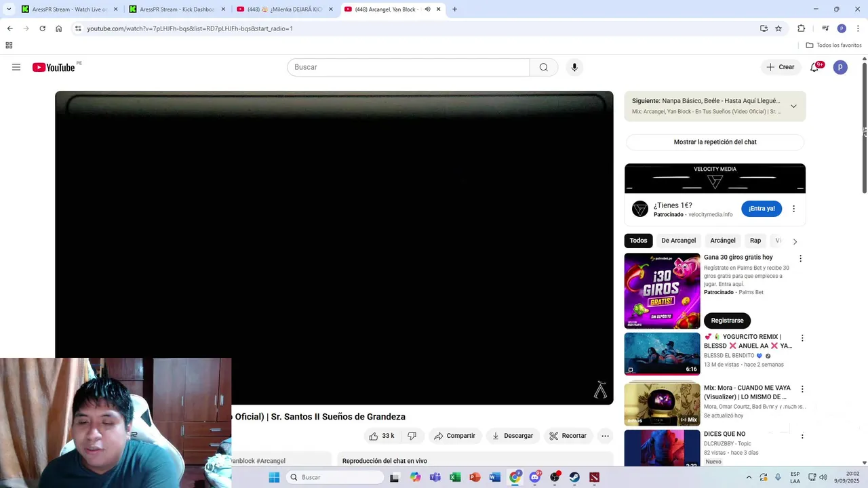Go back in browser history

(9, 28)
